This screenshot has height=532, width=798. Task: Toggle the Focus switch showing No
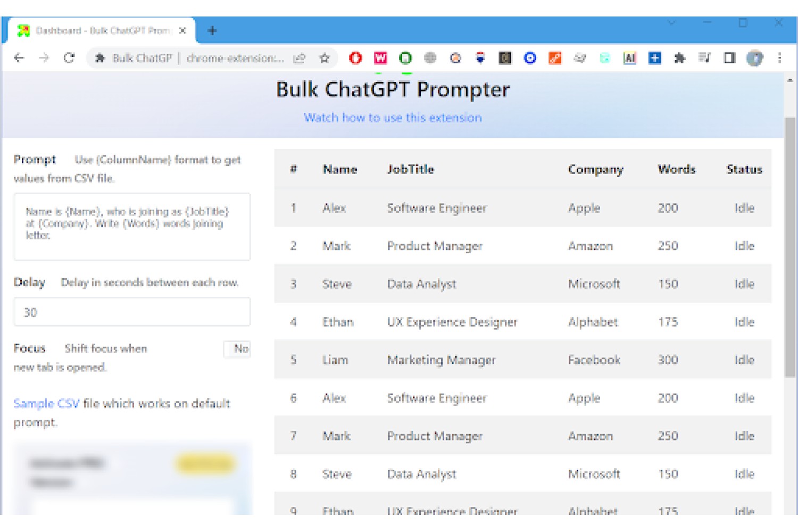pos(237,349)
